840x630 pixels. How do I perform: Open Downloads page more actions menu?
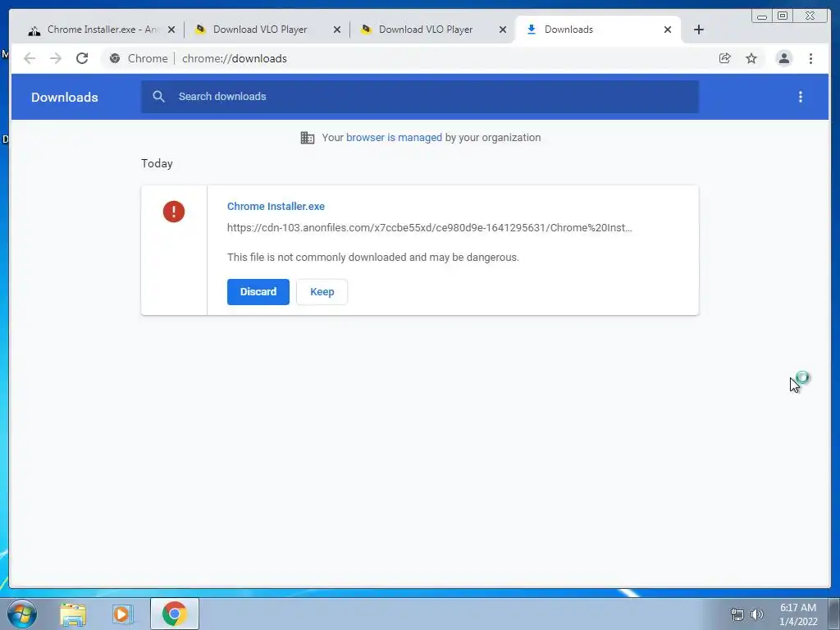pos(801,97)
